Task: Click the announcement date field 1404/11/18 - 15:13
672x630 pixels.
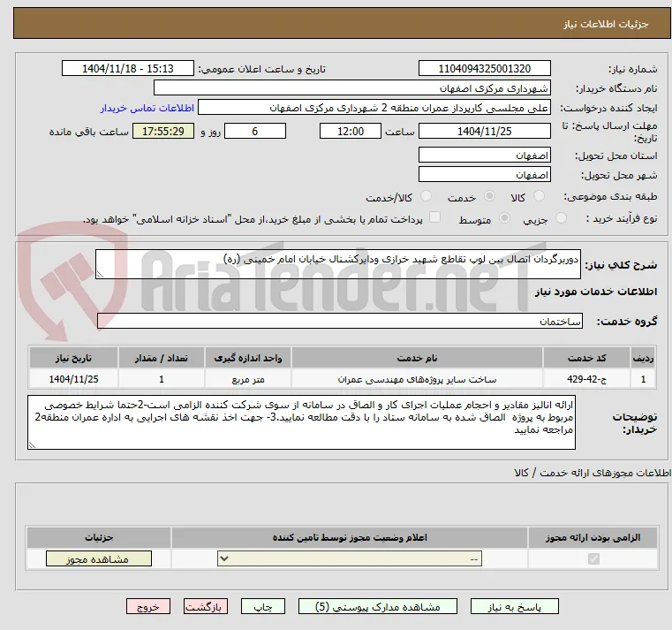Action: coord(128,69)
